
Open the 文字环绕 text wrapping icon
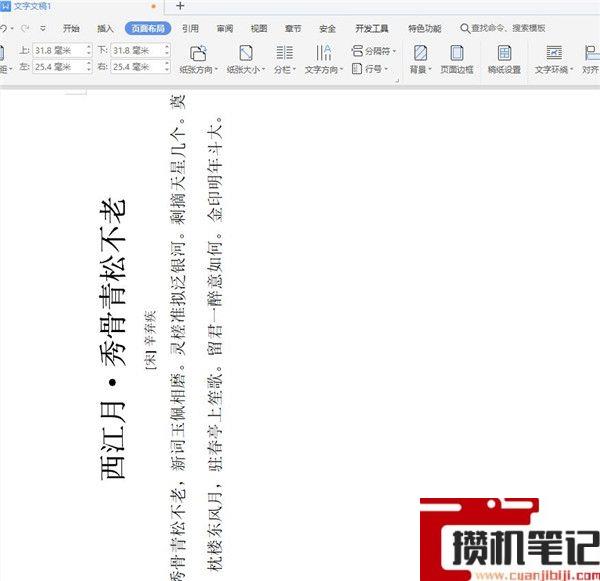(x=554, y=53)
